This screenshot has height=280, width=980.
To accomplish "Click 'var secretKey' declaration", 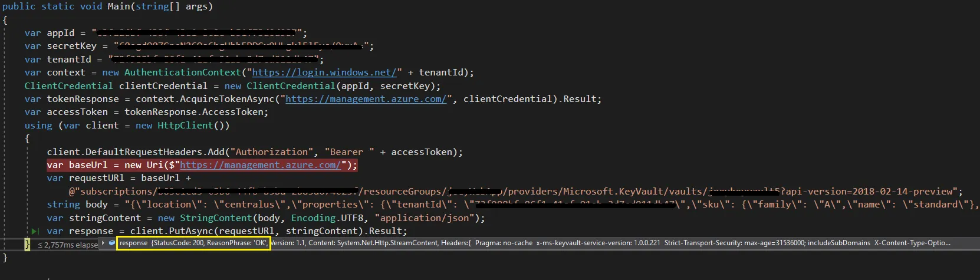I will [x=61, y=46].
